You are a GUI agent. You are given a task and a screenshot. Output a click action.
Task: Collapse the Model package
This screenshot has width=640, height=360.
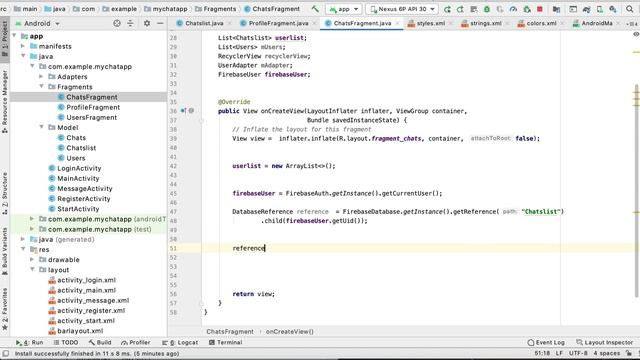[x=41, y=127]
